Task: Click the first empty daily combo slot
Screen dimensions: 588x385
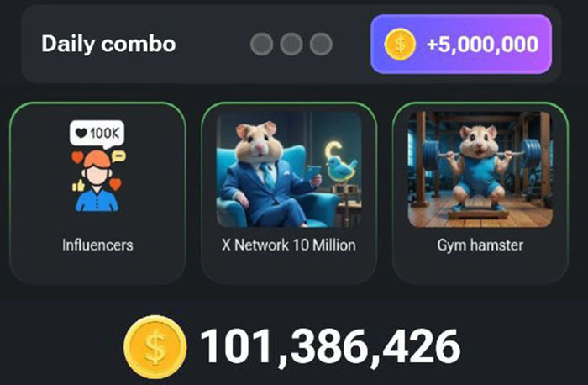Action: (262, 44)
